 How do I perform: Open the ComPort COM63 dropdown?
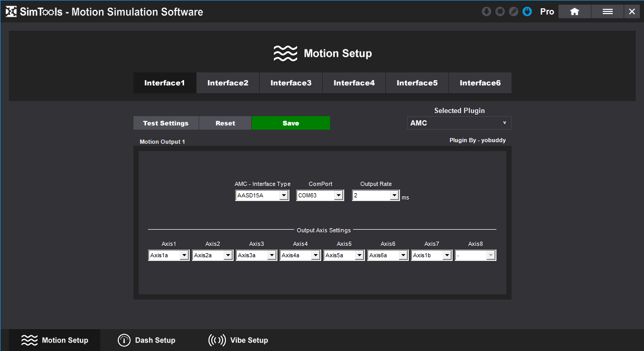click(x=320, y=195)
